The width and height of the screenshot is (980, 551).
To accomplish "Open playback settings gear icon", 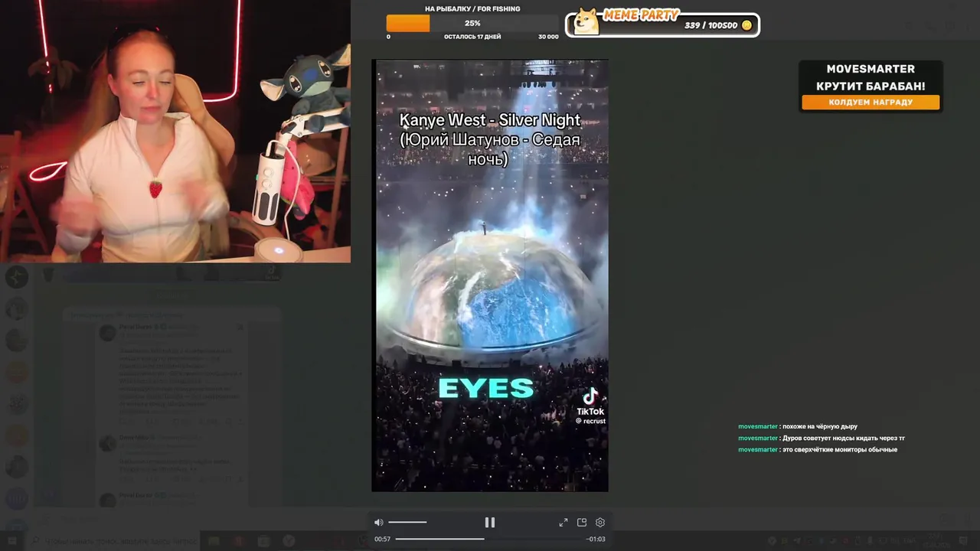I will point(600,523).
